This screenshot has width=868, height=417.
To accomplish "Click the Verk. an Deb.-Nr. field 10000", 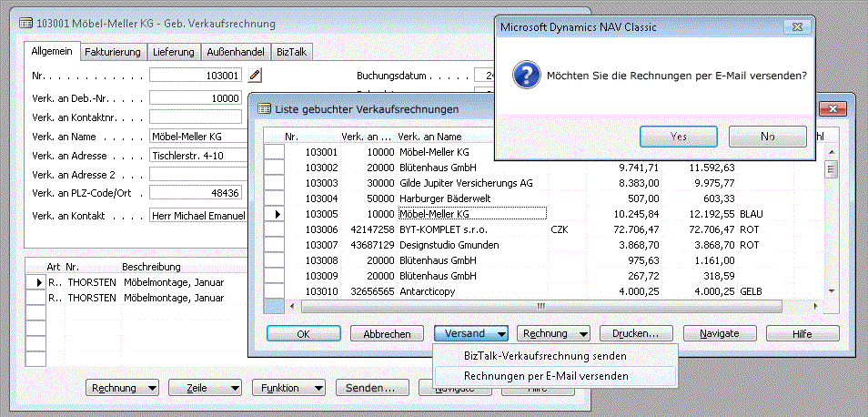I will click(196, 98).
